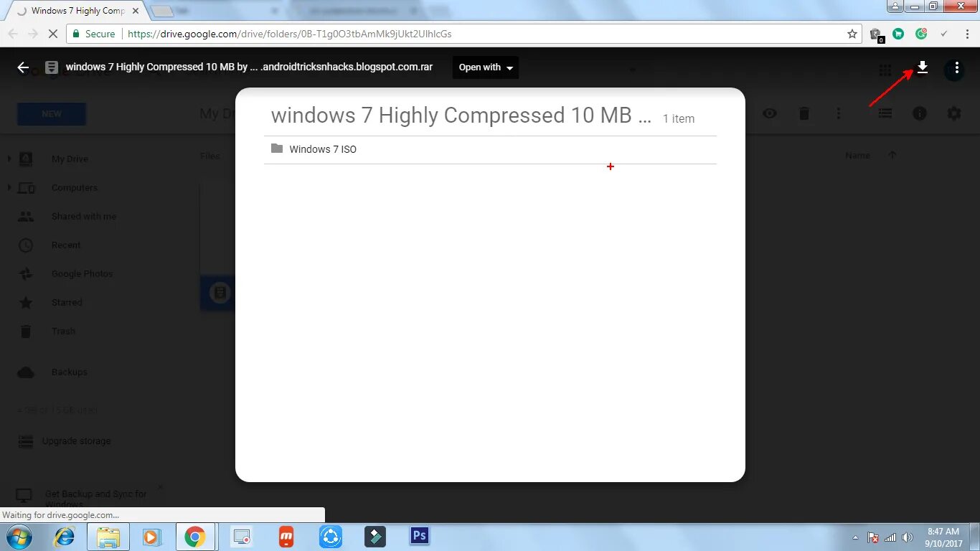Viewport: 980px width, 551px height.
Task: Click the '1 item' count label
Action: coord(679,119)
